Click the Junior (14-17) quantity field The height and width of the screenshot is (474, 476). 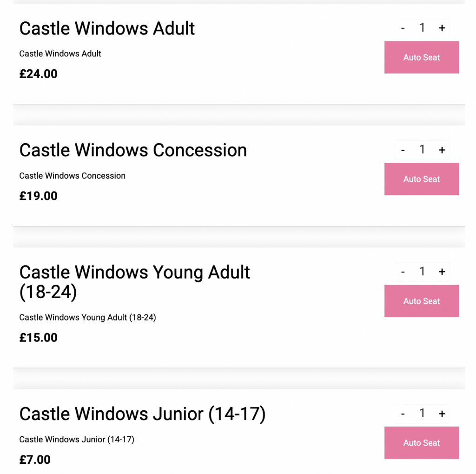click(x=422, y=414)
